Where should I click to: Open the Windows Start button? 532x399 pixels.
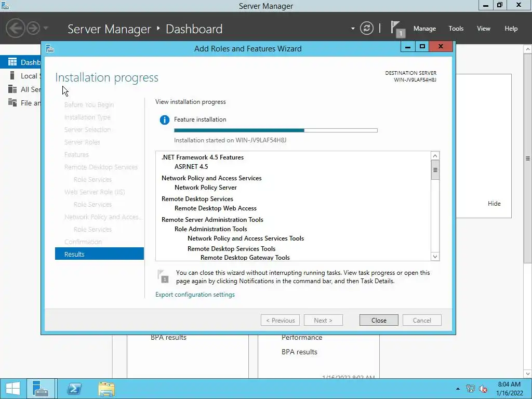(13, 389)
